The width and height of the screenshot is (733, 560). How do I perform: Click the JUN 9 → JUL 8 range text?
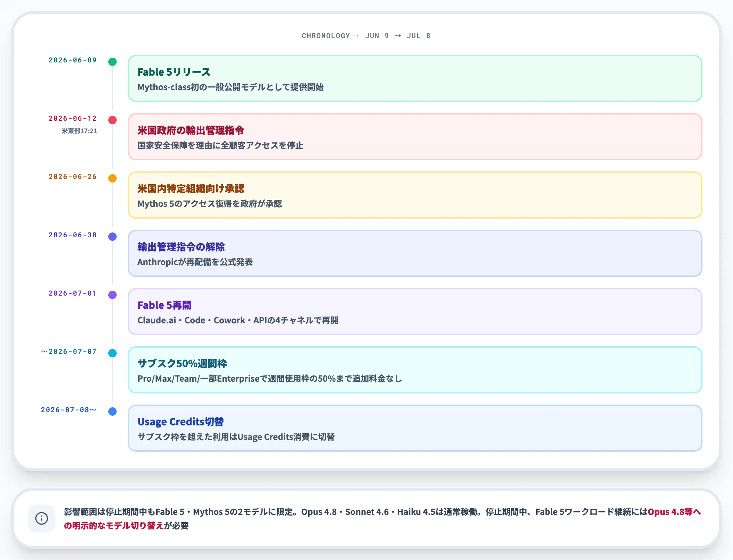[x=398, y=36]
